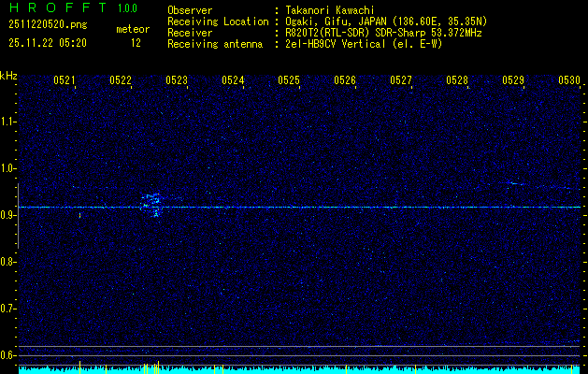Click the 0527 time axis label

[x=401, y=79]
